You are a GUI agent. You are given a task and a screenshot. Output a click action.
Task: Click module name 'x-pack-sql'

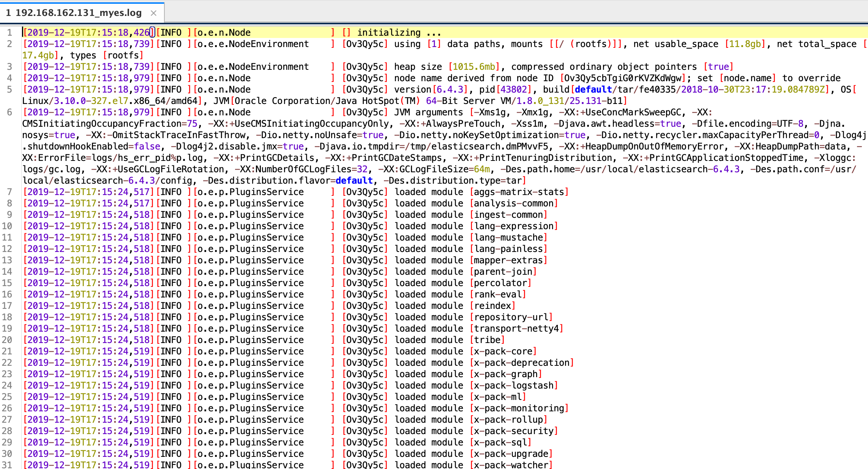[500, 442]
